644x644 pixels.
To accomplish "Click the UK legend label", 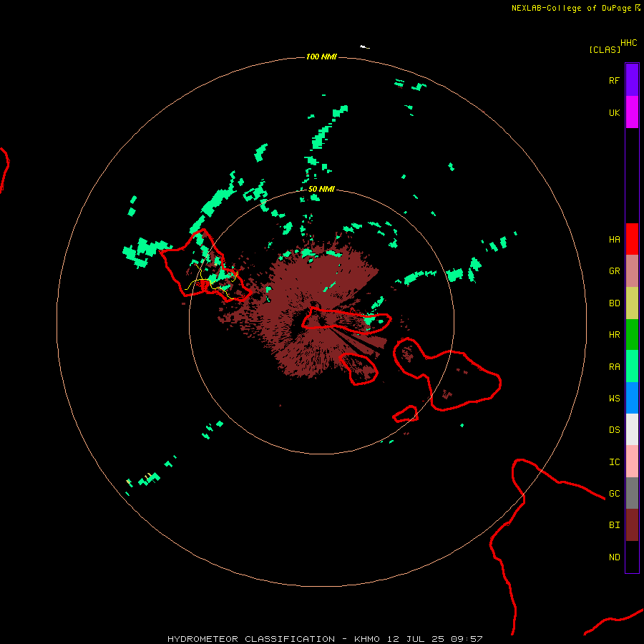I will [614, 112].
